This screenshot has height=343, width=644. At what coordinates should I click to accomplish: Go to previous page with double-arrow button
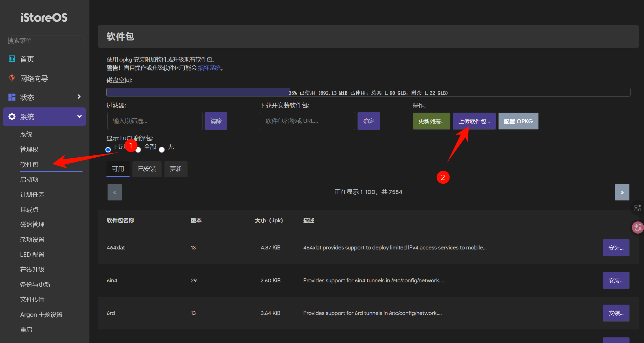pos(115,192)
